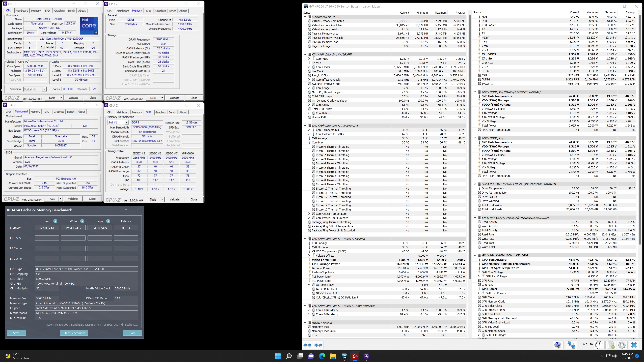
Task: Open About tab in CPU-Z Mainboard window
Action: (81, 112)
